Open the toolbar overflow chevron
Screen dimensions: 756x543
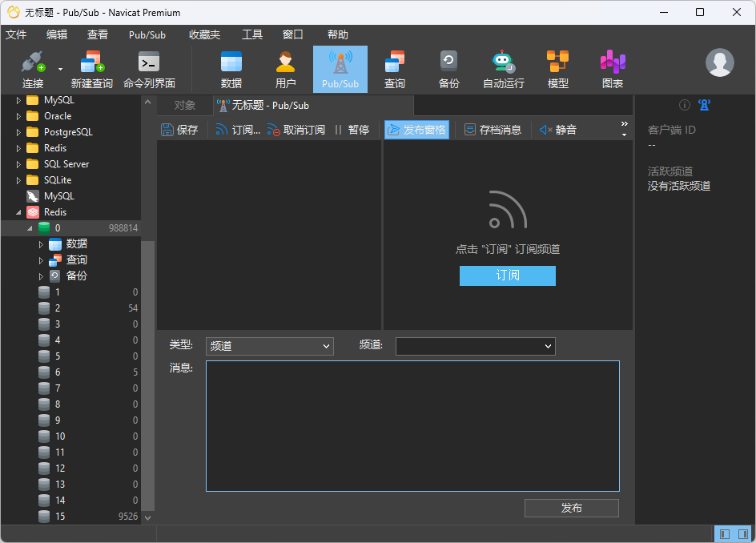pos(625,129)
